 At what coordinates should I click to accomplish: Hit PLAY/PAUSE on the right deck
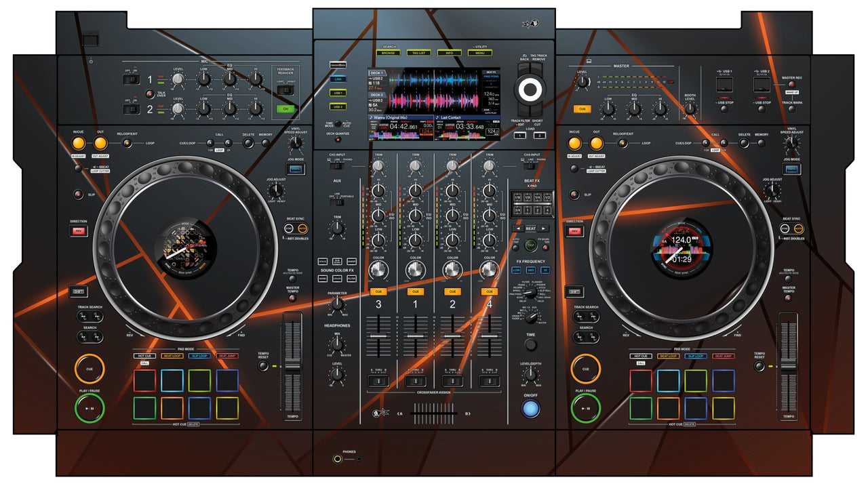point(586,408)
